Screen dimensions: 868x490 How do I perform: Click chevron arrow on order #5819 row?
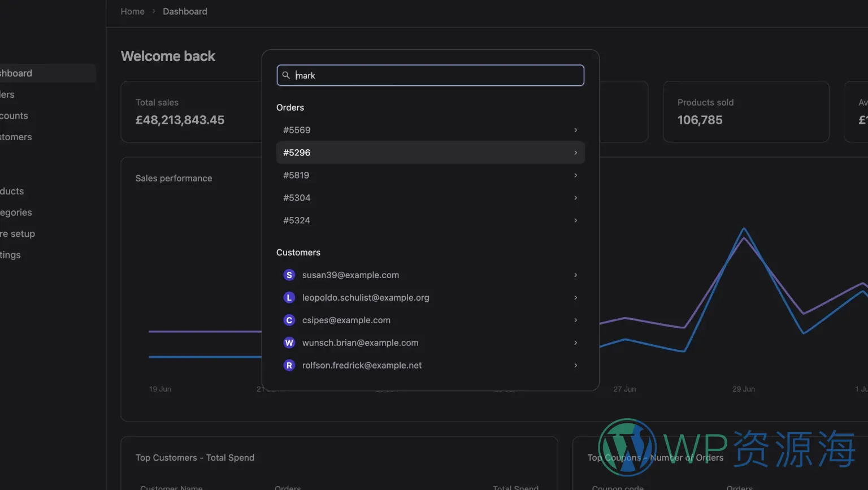pyautogui.click(x=575, y=175)
